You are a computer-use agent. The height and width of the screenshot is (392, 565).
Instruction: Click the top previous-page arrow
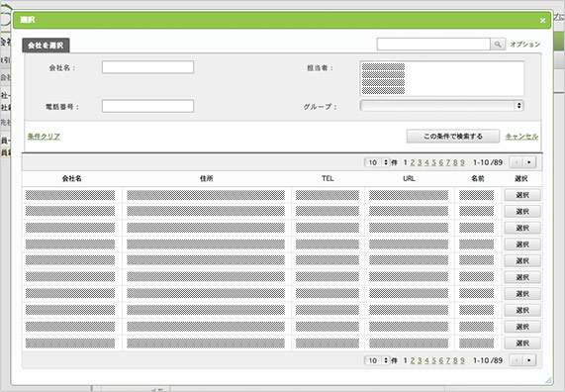tap(516, 162)
